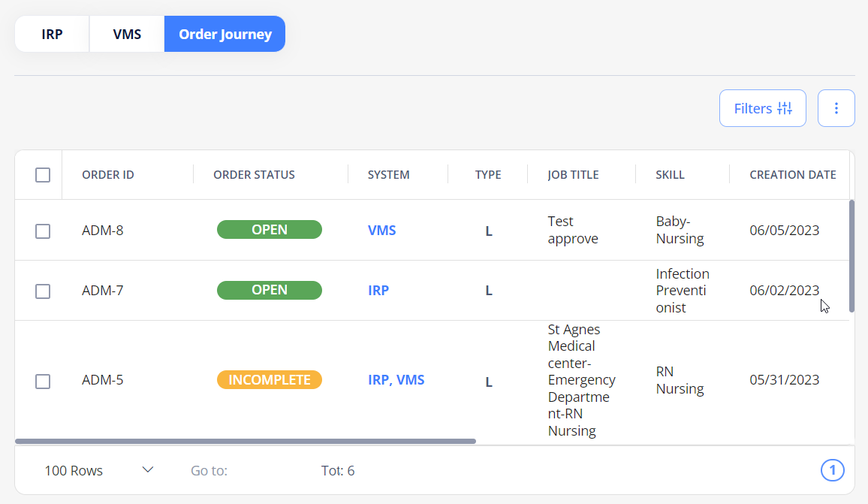Select the Order Journey tab

pos(225,35)
